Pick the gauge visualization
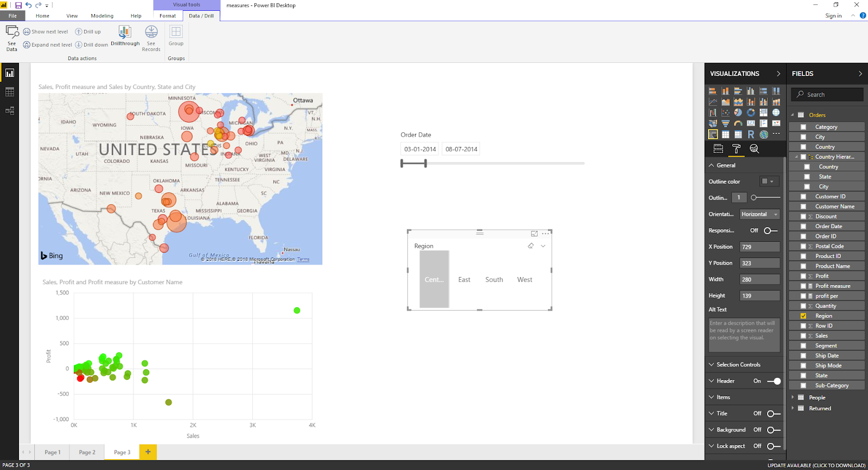Image resolution: width=868 pixels, height=470 pixels. 738,124
